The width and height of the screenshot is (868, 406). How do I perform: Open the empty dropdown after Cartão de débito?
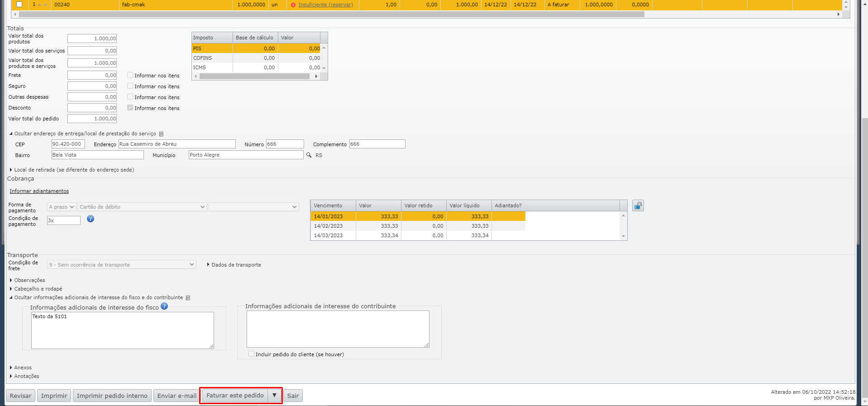[254, 207]
